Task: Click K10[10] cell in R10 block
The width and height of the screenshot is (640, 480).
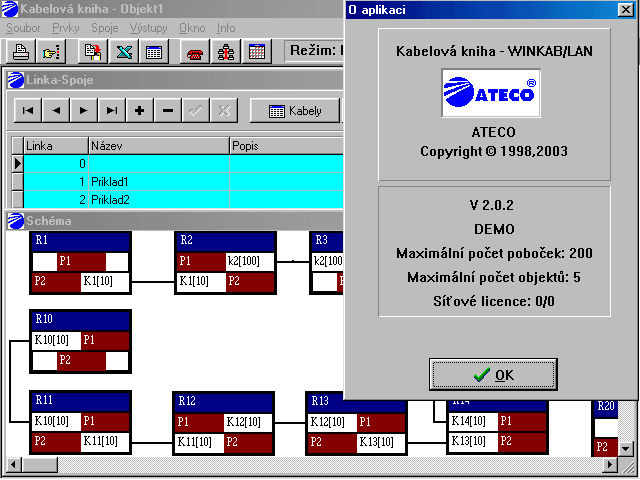Action: [56, 341]
